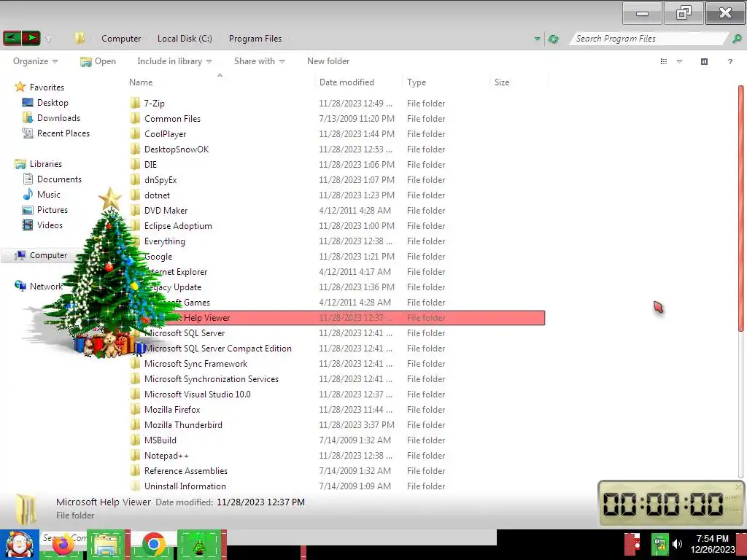Open the Organize menu
Image resolution: width=747 pixels, height=560 pixels.
[35, 61]
